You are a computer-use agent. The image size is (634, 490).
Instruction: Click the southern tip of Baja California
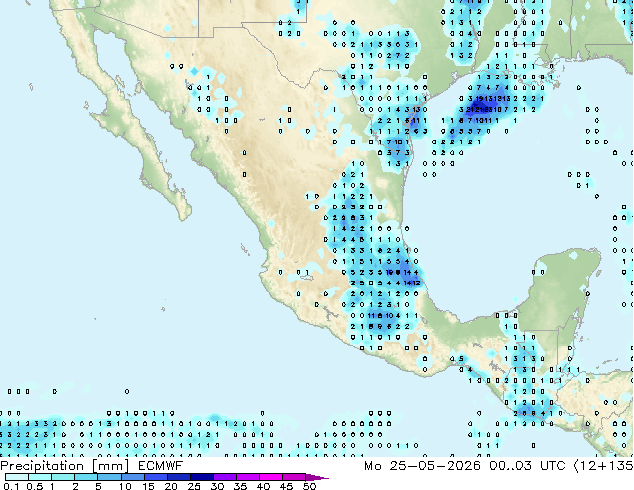[x=183, y=213]
